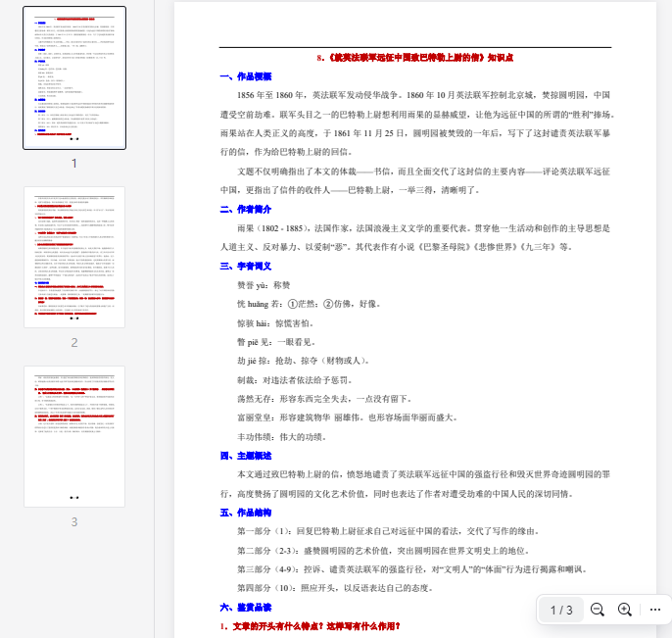Click the zoom in magnifier icon
The height and width of the screenshot is (638, 672).
(624, 610)
